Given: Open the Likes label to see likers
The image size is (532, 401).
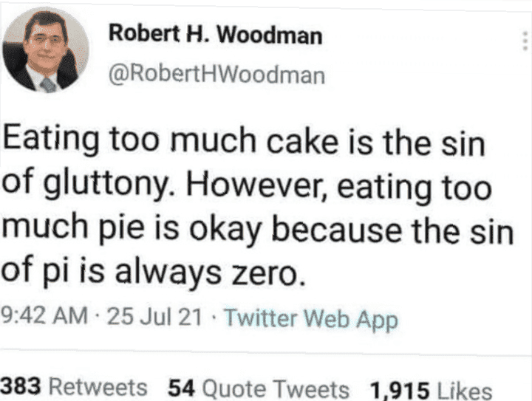Looking at the screenshot, I should (465, 391).
